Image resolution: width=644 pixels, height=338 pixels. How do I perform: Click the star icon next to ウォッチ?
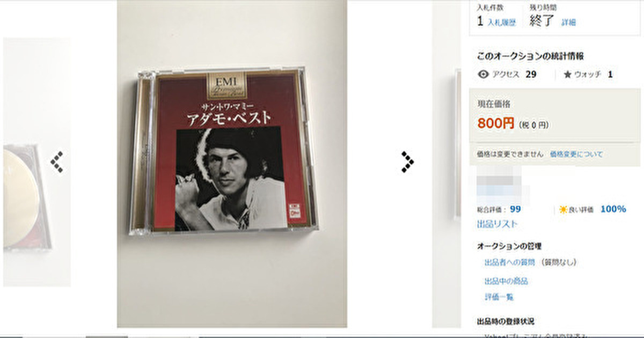point(567,75)
